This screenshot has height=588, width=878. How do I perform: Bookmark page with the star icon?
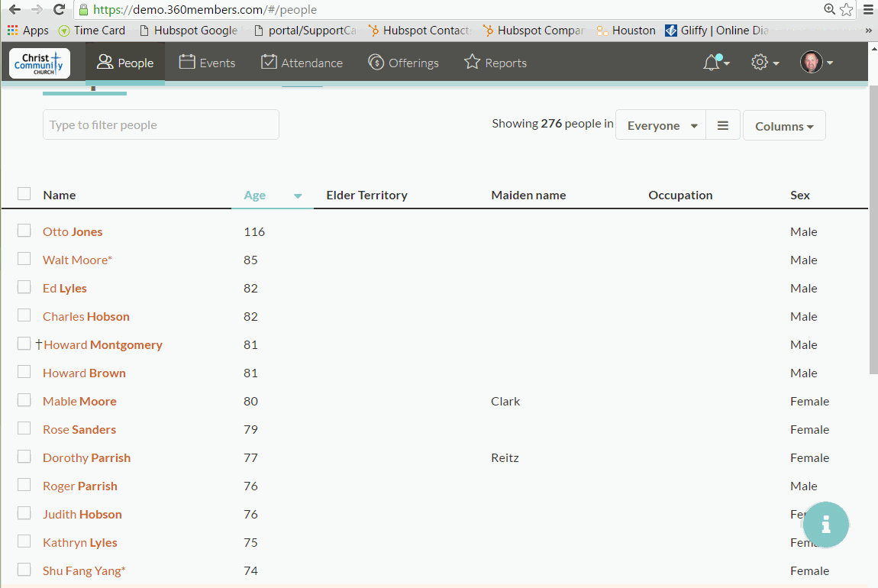(x=847, y=9)
